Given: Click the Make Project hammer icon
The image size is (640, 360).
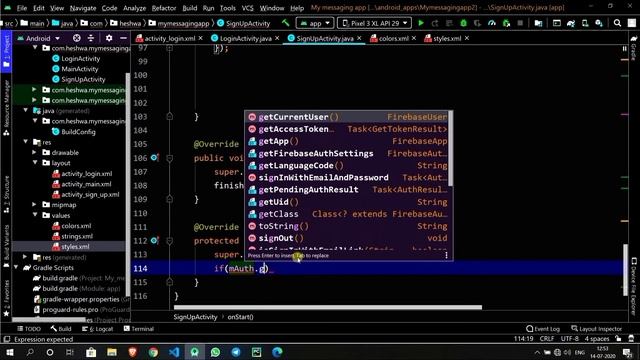Looking at the screenshot, I should [286, 23].
